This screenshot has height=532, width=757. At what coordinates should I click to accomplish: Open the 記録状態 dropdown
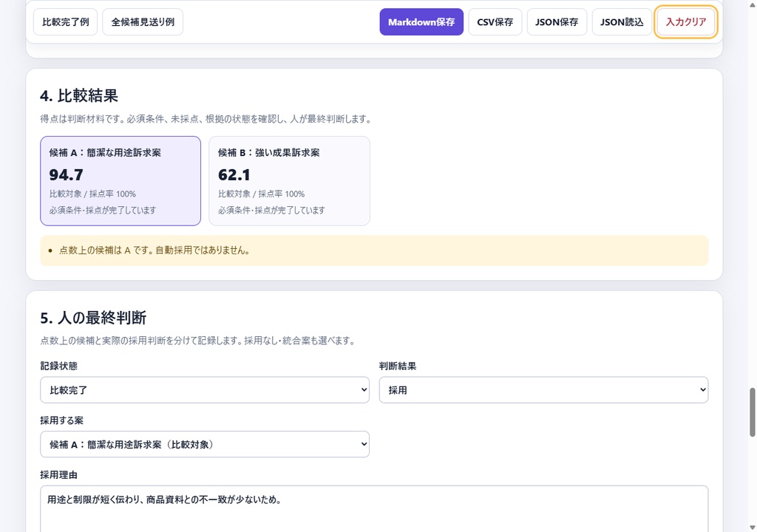(x=205, y=389)
